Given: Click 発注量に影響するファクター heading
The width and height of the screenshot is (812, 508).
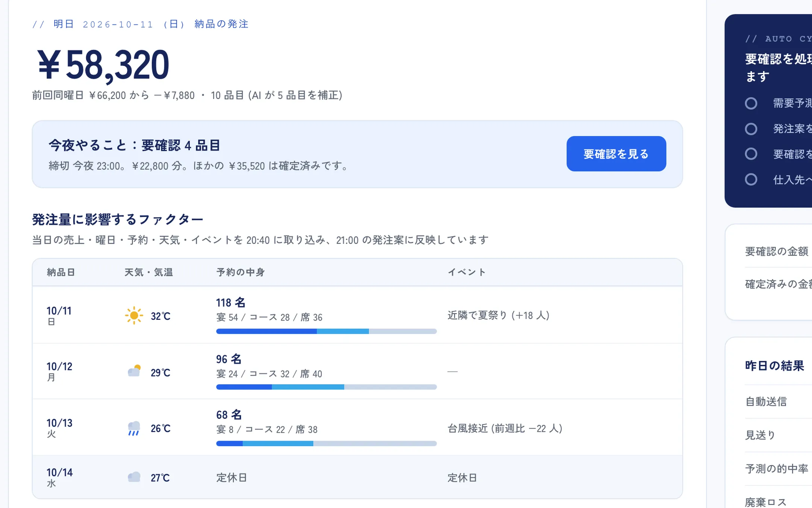Looking at the screenshot, I should (x=117, y=219).
